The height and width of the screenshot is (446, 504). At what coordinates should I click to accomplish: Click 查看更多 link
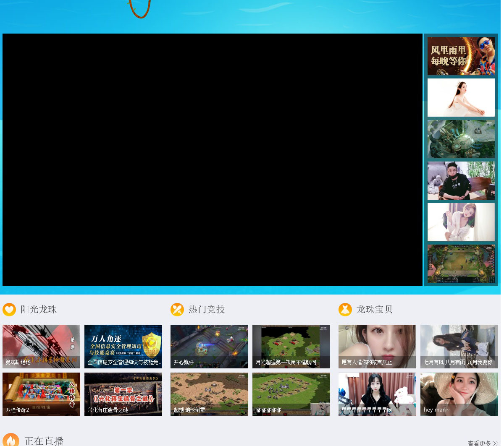tap(483, 443)
